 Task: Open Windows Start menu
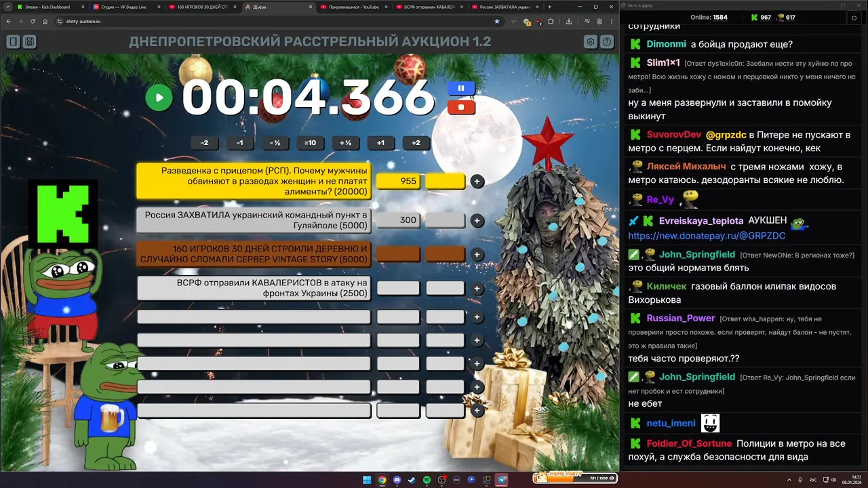pyautogui.click(x=367, y=480)
